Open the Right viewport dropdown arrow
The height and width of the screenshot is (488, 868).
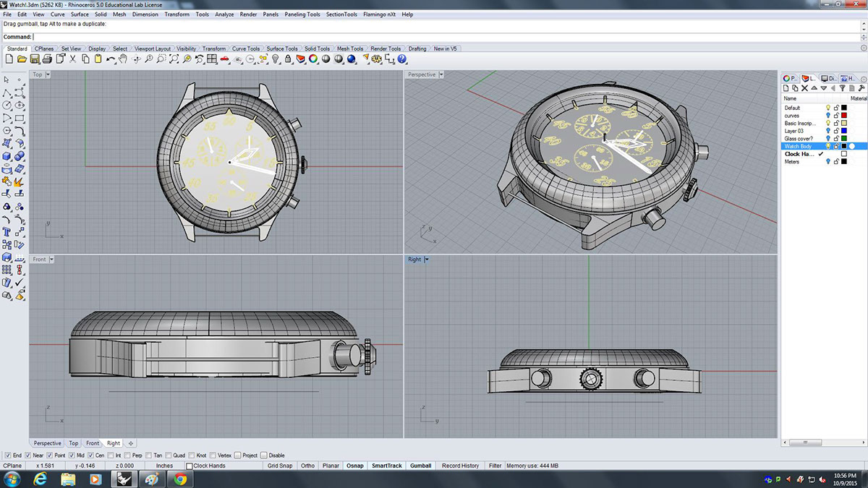(x=427, y=259)
